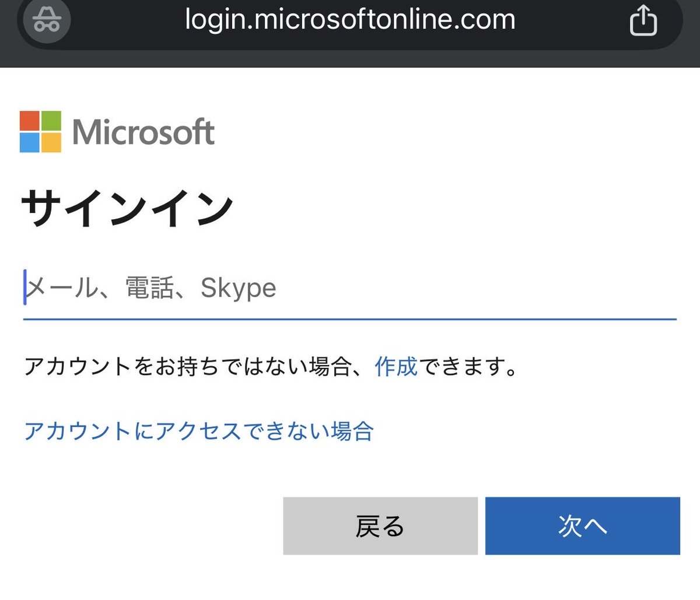Tap the incognito icon in address bar
The image size is (700, 600).
(47, 20)
